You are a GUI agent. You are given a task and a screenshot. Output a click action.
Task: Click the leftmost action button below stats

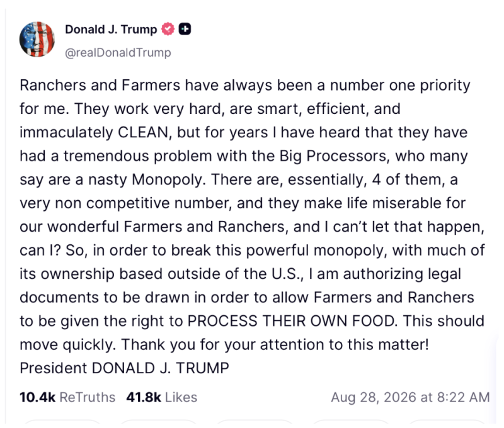click(62, 424)
